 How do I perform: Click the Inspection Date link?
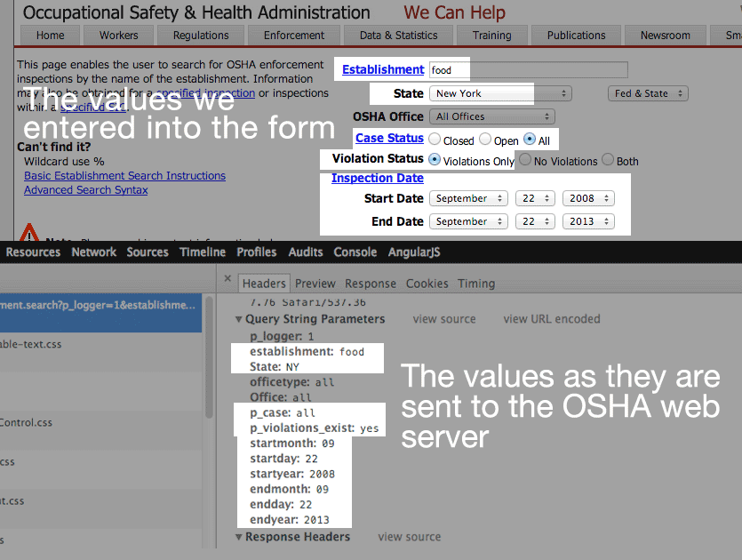(x=378, y=178)
